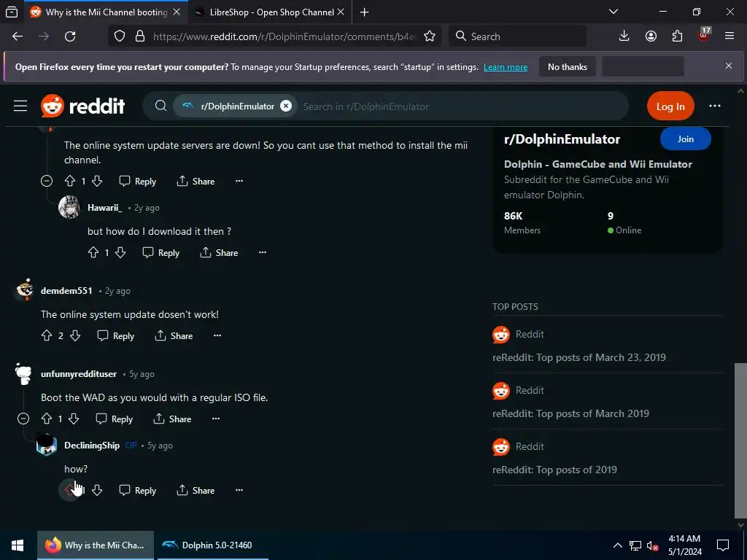
Task: Reply to demdem551's comment
Action: (x=116, y=335)
